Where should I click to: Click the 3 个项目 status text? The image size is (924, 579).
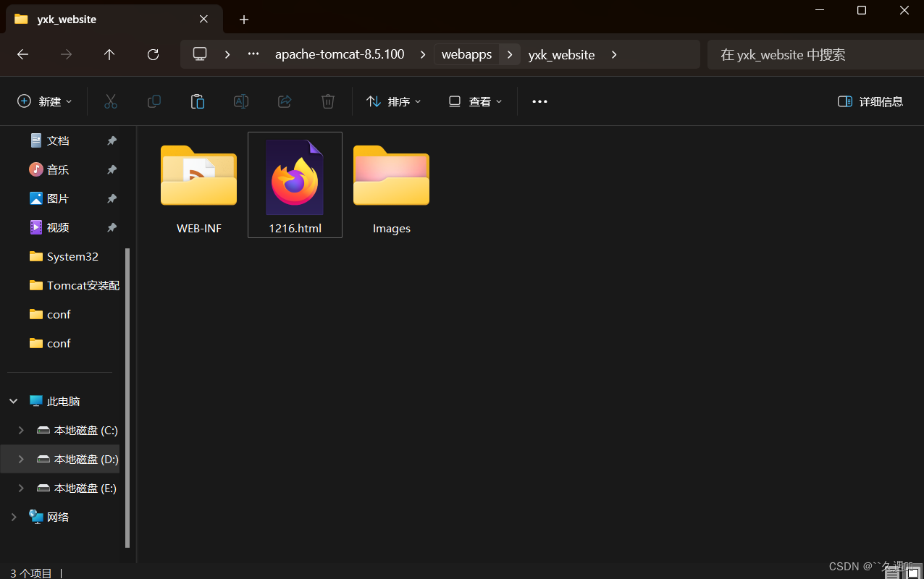(x=31, y=573)
